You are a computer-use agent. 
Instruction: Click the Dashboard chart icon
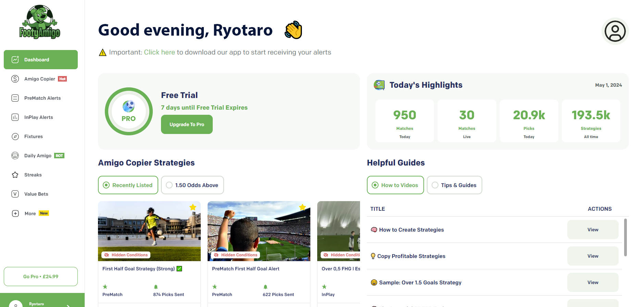[15, 60]
